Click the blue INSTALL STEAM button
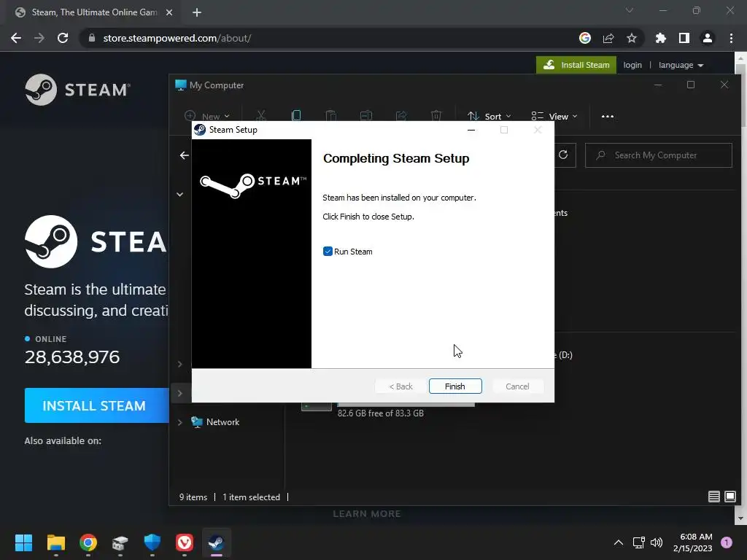The height and width of the screenshot is (560, 747). pyautogui.click(x=97, y=405)
